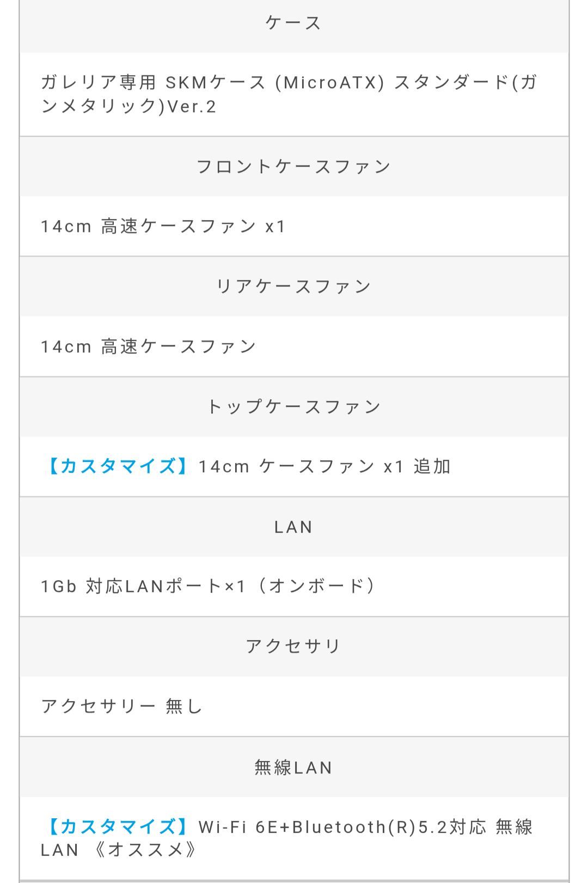The image size is (588, 883).
Task: Click the ケース section header
Action: point(293,23)
